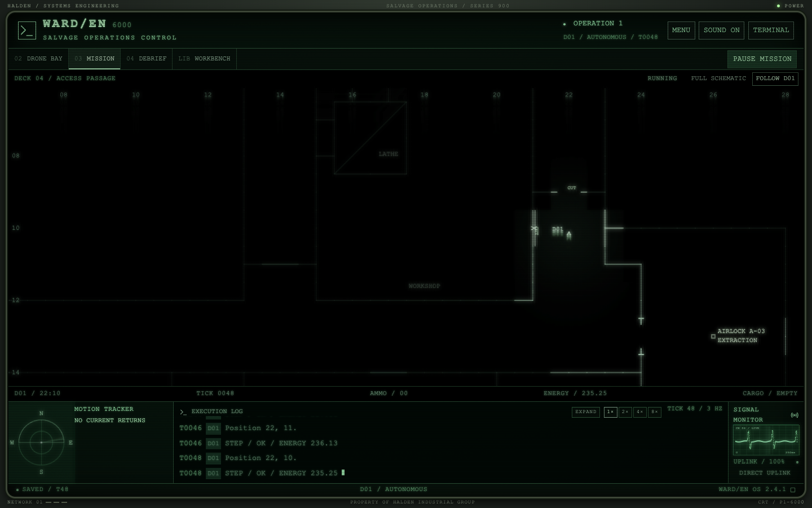
Task: Click the execution log prompt icon
Action: (183, 412)
